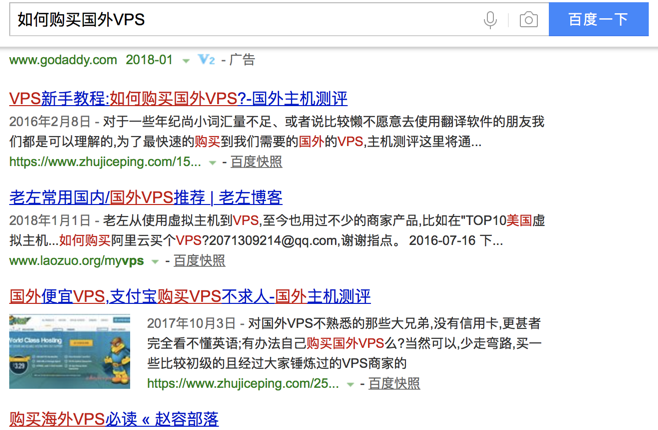Expand dropdown arrow next to godaddy.com 2018-01

tap(186, 61)
